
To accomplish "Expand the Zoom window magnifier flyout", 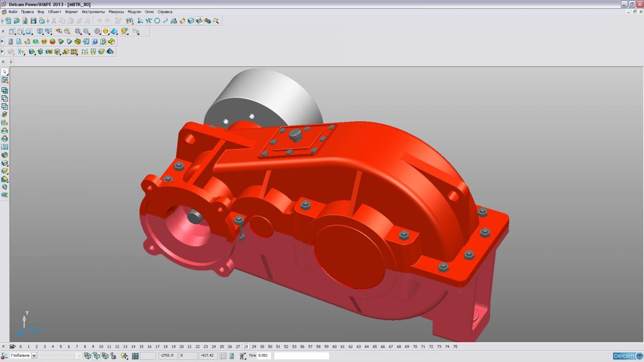I will click(x=86, y=31).
